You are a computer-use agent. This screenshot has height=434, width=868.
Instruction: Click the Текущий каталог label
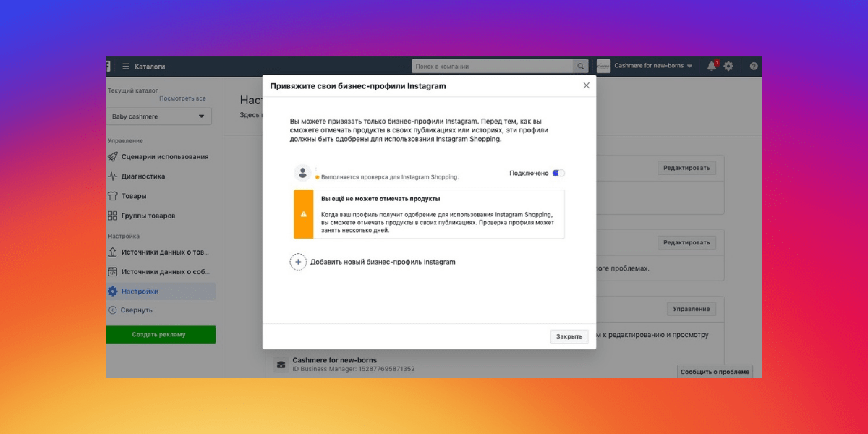click(x=133, y=91)
